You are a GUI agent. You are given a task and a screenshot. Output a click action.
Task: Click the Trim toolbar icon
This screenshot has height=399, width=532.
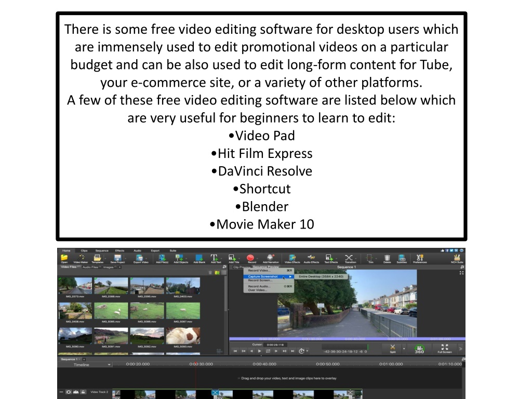[x=370, y=259]
